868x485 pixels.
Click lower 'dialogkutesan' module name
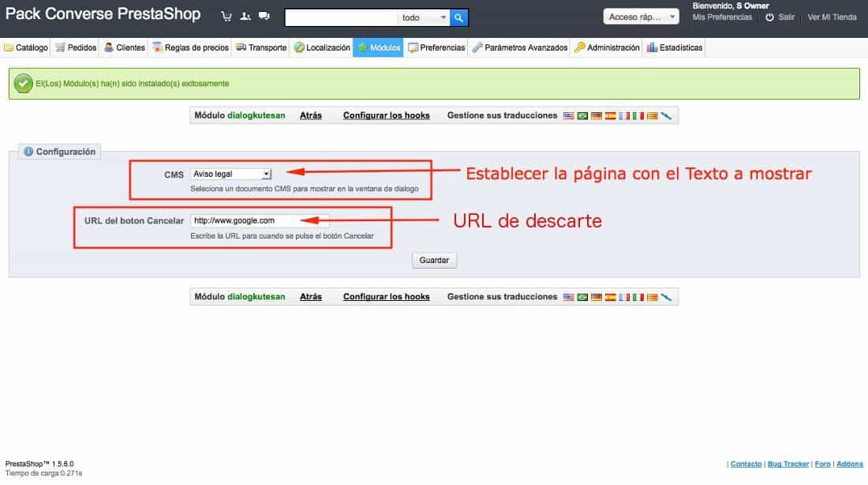[256, 296]
